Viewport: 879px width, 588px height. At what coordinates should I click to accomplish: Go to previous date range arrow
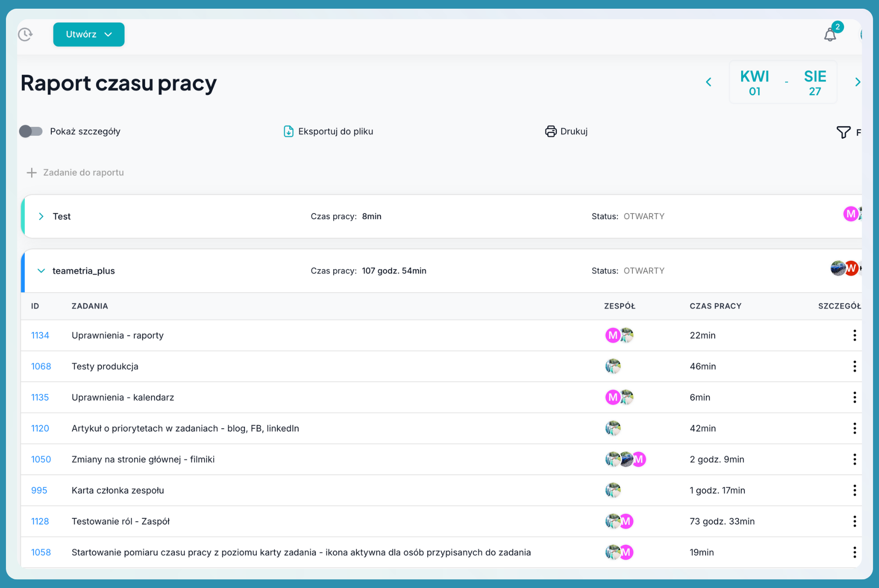coord(709,82)
